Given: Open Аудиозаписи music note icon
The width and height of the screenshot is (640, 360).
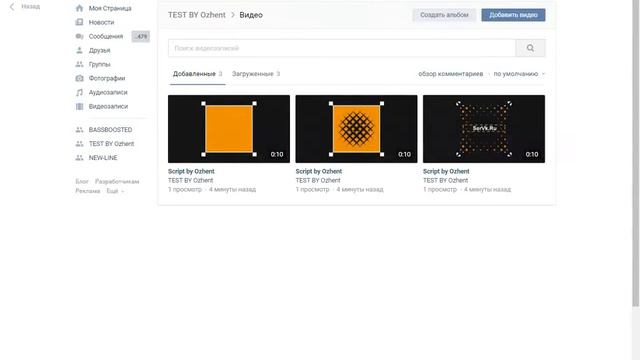Looking at the screenshot, I should (80, 92).
